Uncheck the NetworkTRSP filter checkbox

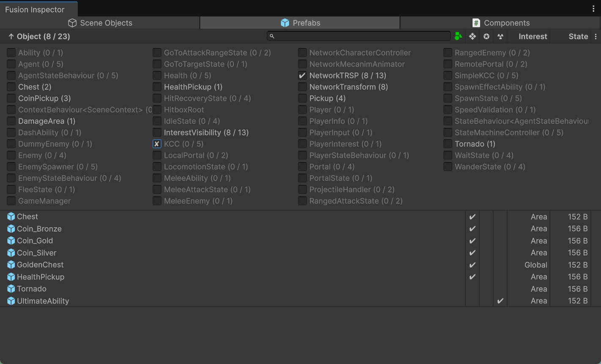302,76
